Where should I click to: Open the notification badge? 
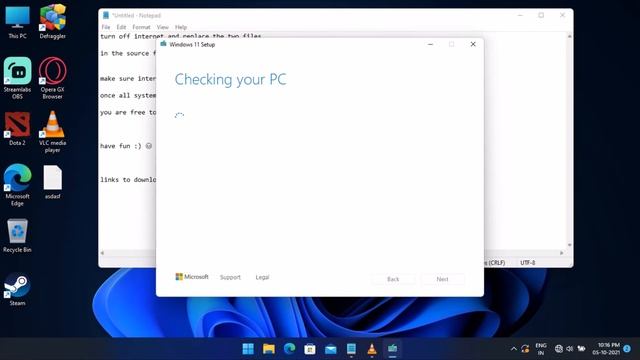point(627,349)
